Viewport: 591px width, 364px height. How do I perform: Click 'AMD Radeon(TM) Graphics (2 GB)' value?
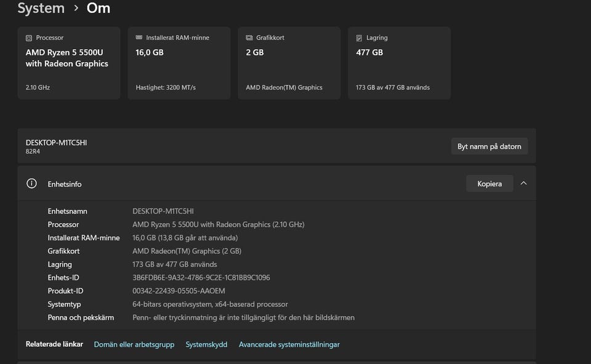click(187, 251)
